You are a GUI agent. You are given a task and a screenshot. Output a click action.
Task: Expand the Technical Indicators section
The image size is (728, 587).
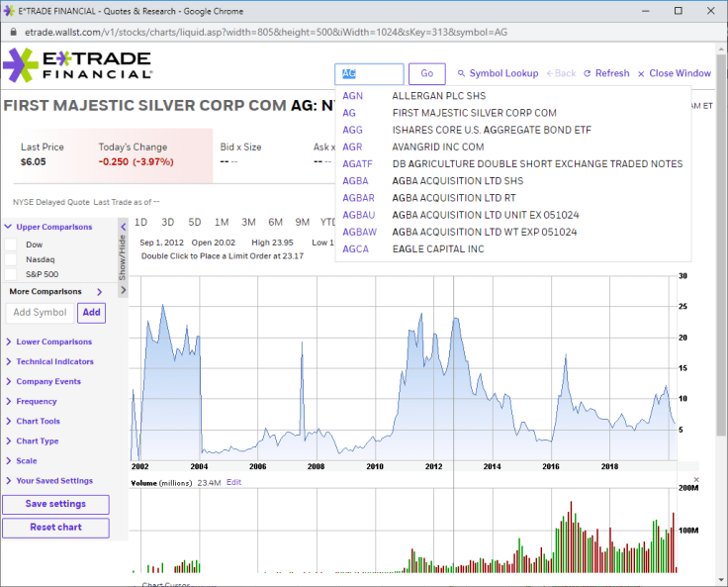coord(60,361)
